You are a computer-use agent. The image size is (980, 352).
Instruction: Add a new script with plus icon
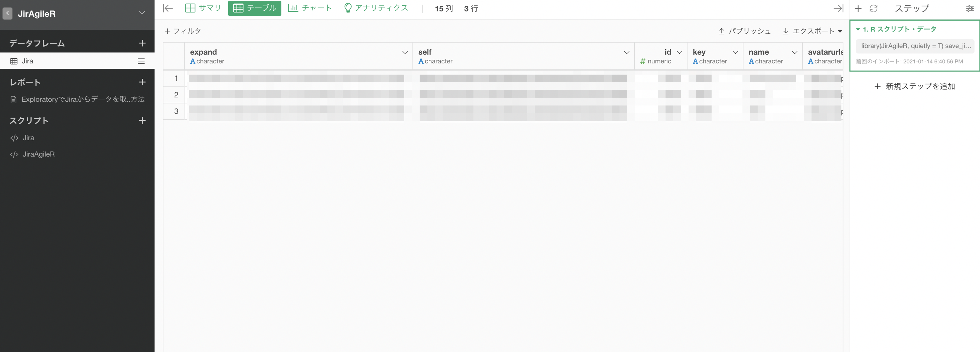coord(142,120)
